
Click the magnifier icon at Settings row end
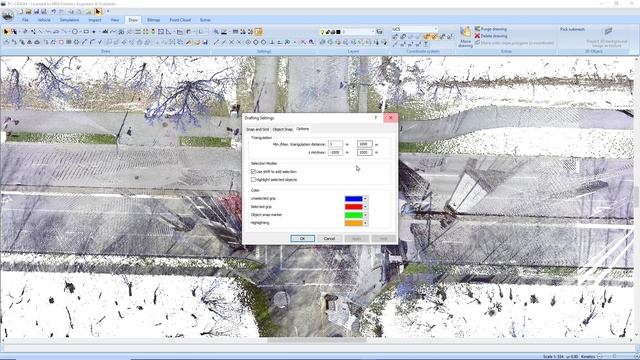coord(311,42)
